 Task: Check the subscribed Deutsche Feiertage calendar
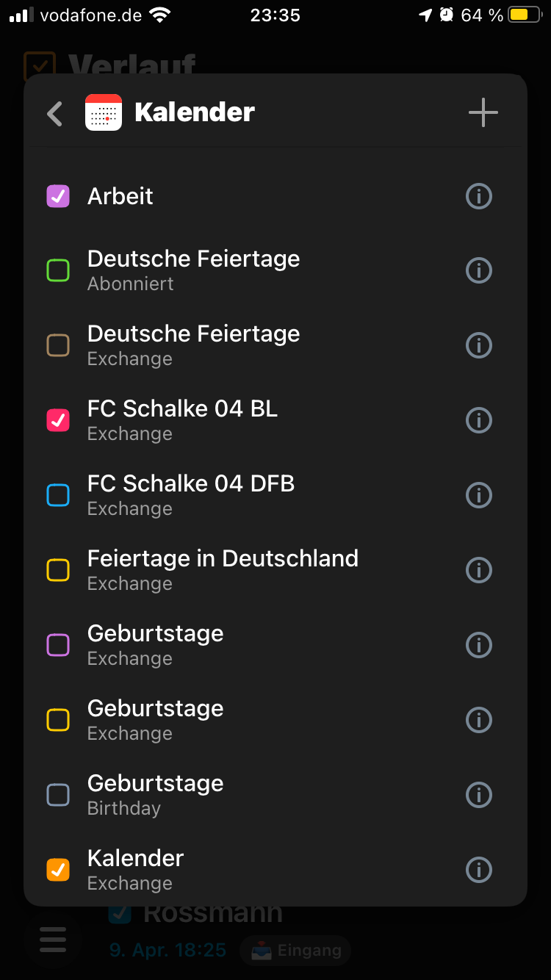[x=58, y=270]
